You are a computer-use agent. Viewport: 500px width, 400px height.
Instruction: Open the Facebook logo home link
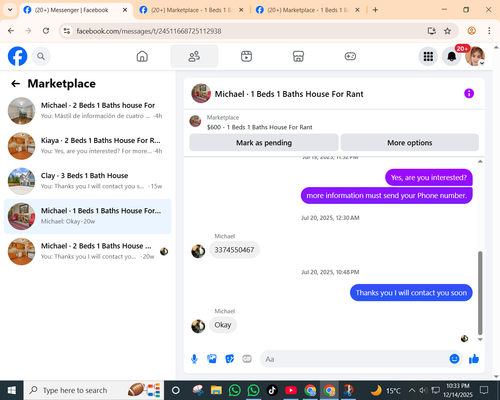(x=17, y=56)
